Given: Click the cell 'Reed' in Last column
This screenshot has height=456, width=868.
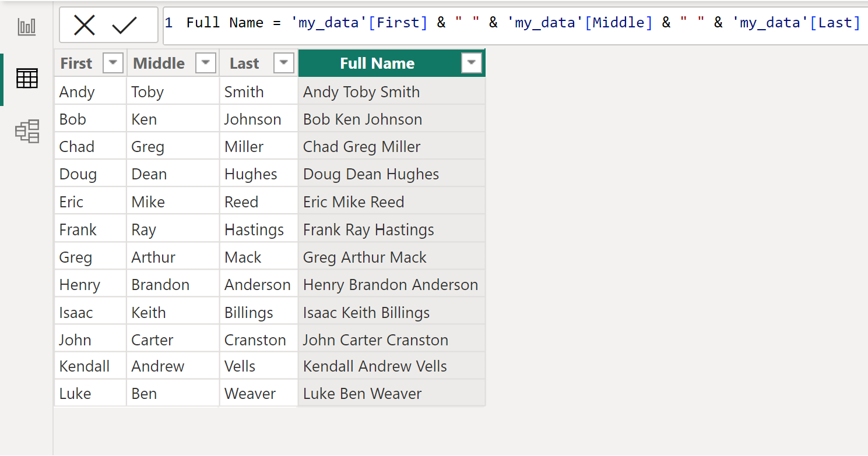Looking at the screenshot, I should tap(259, 202).
